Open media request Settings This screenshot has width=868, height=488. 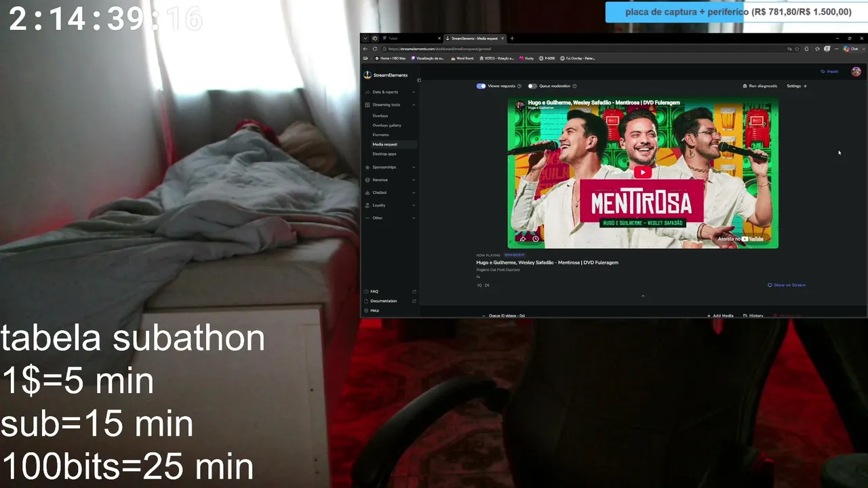tap(796, 86)
